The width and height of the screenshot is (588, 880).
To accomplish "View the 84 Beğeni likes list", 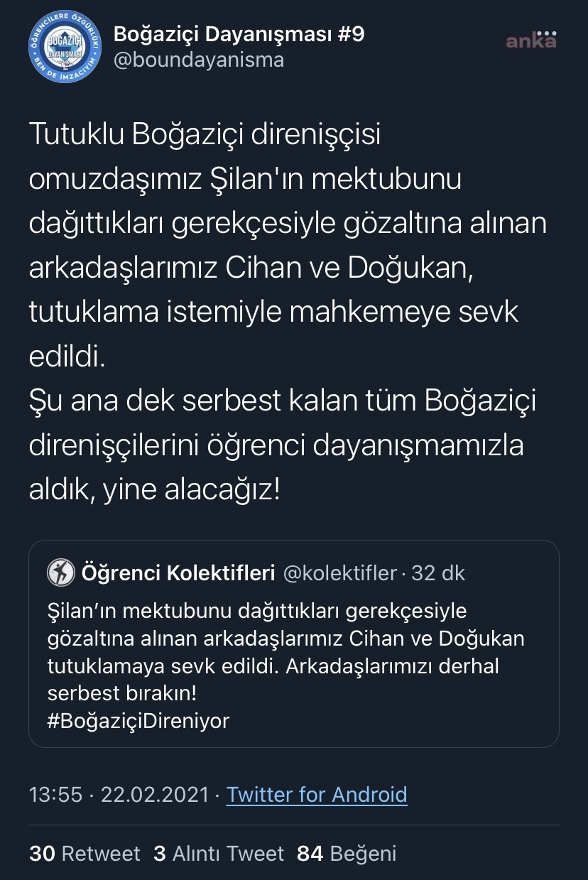I will pos(347,853).
